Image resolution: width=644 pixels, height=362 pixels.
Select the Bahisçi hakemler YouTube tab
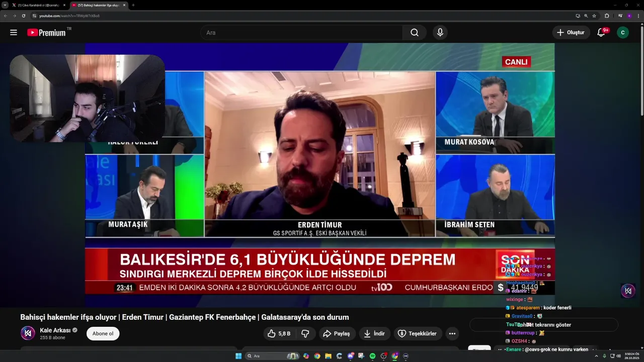[x=98, y=5]
